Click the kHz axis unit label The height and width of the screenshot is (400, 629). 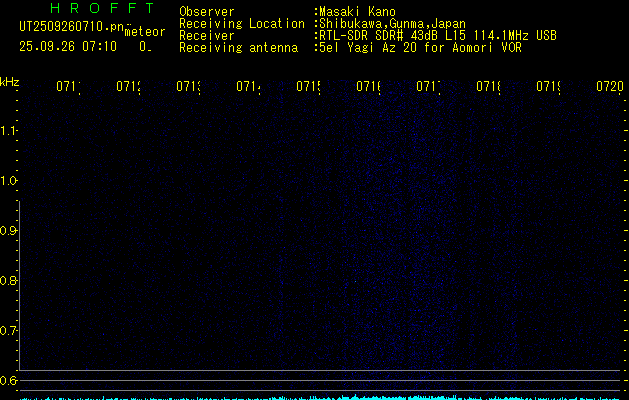[x=10, y=82]
